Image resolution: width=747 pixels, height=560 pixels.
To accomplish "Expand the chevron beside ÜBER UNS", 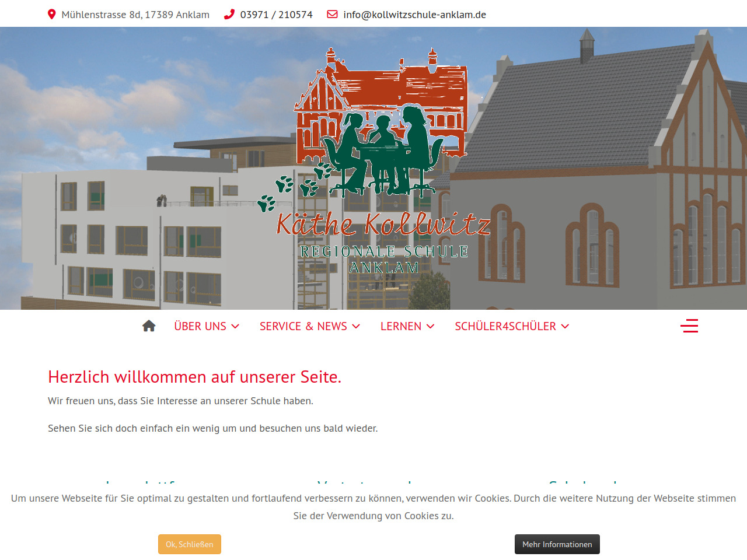I will pyautogui.click(x=235, y=327).
